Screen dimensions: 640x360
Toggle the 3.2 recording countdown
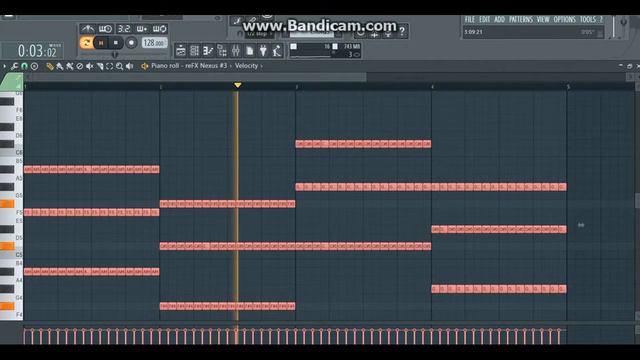[x=124, y=29]
